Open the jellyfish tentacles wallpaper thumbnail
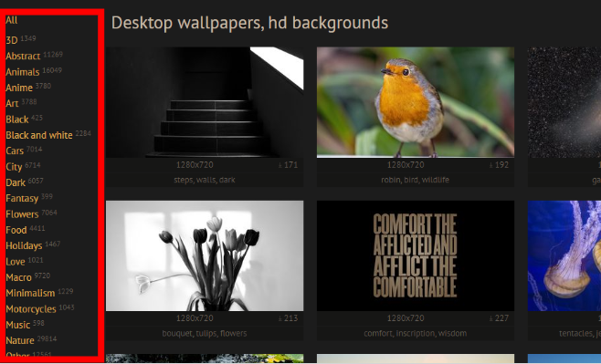This screenshot has height=364, width=601. click(564, 255)
